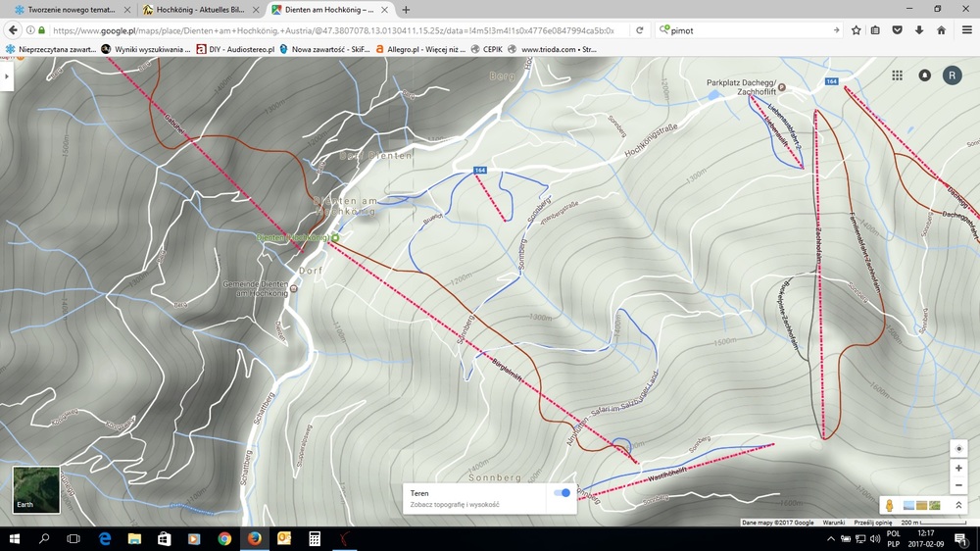
Task: Open the CEPIK bookmark
Action: click(487, 49)
